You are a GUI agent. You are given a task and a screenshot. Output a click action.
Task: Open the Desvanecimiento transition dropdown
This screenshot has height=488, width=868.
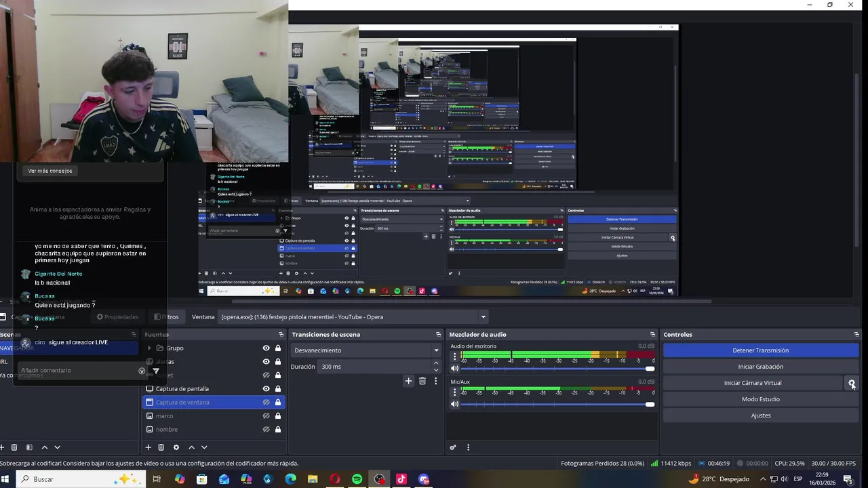click(367, 350)
